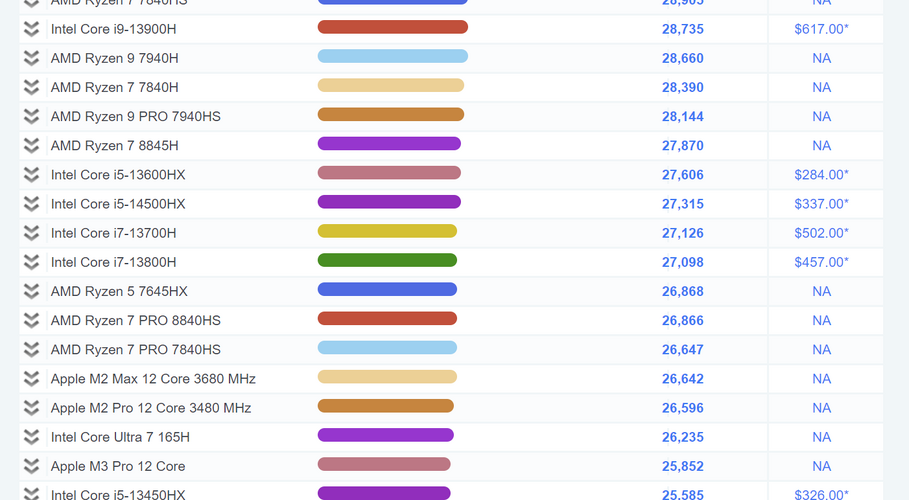Click the 28,144 score for Ryzen 9 PRO 7940HS
909x500 pixels.
coord(683,117)
